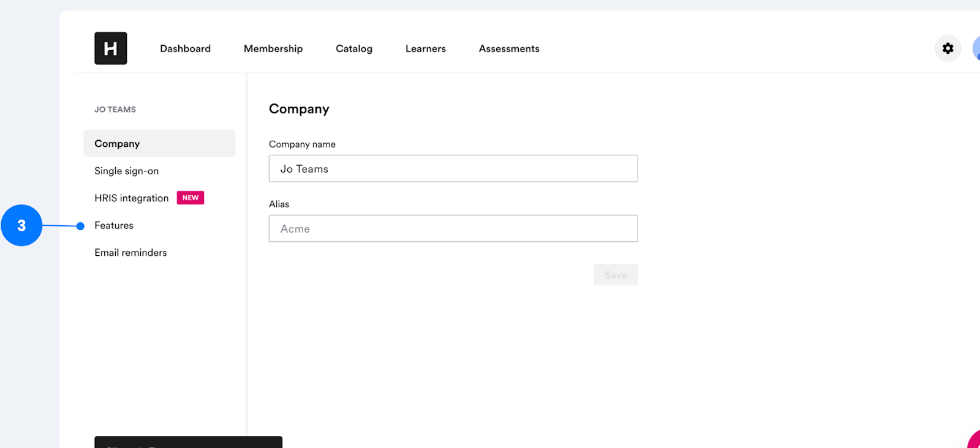Switch to the Catalog nav item

[x=354, y=48]
